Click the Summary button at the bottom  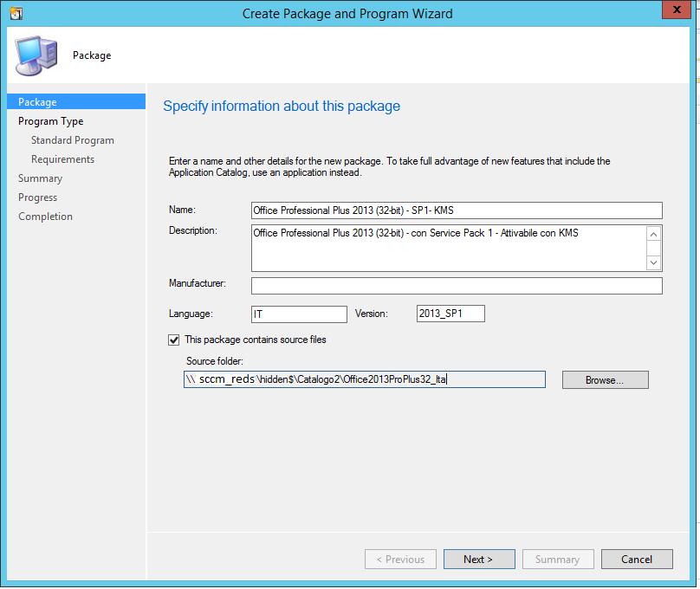pos(558,559)
